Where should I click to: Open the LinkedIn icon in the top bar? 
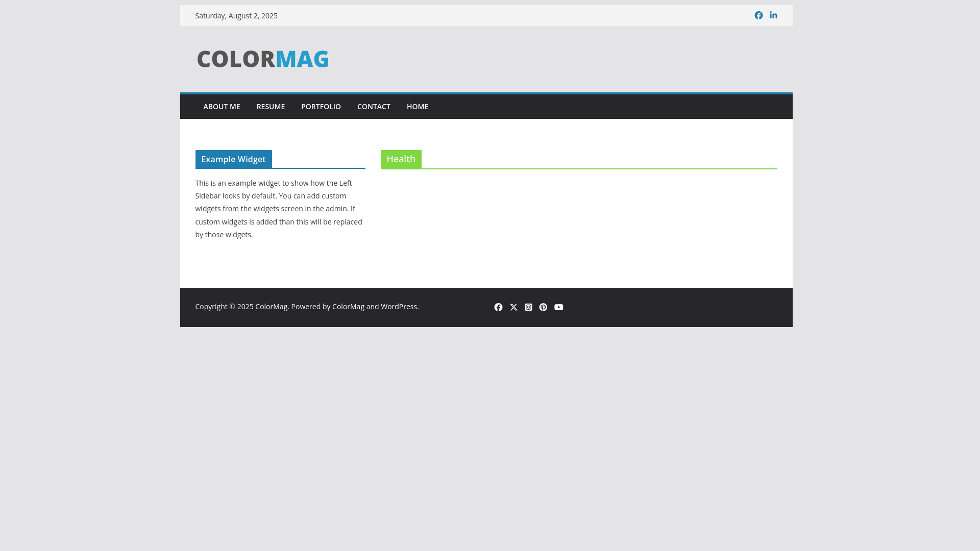tap(773, 15)
